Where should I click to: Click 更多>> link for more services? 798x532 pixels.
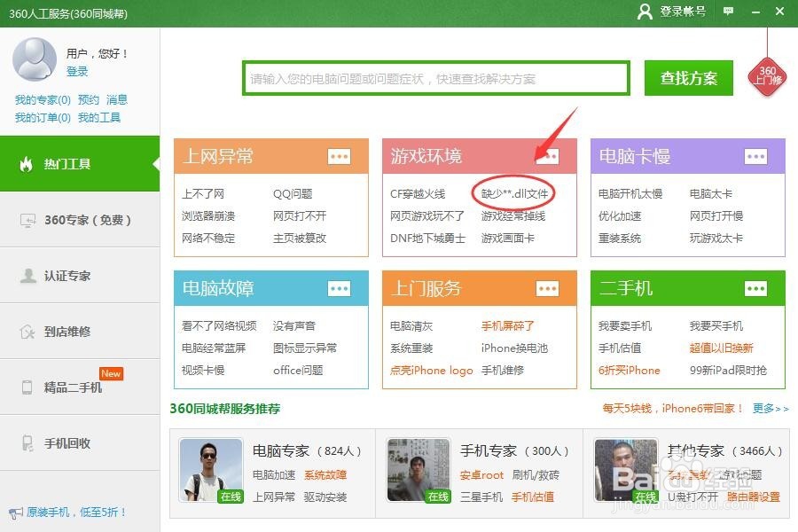coord(771,408)
